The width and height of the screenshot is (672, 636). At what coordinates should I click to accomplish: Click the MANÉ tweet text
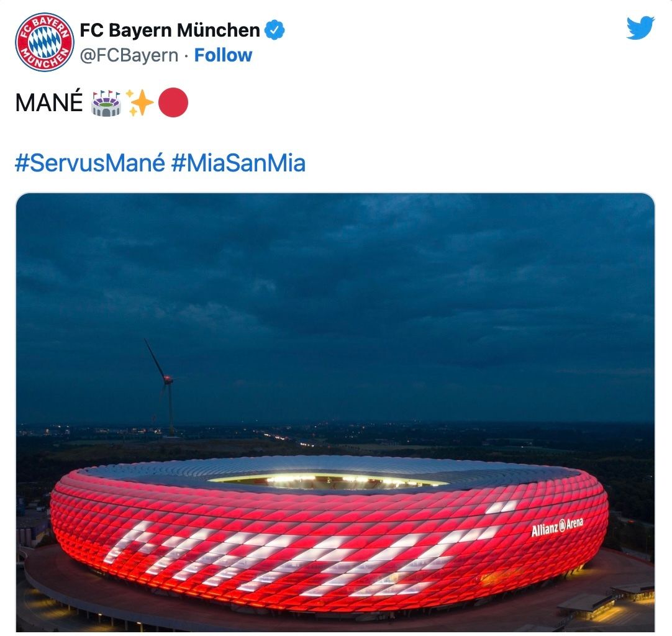click(x=49, y=103)
